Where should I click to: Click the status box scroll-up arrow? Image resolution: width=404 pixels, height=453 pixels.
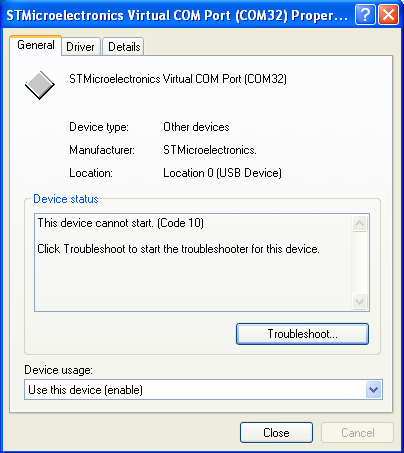(359, 223)
